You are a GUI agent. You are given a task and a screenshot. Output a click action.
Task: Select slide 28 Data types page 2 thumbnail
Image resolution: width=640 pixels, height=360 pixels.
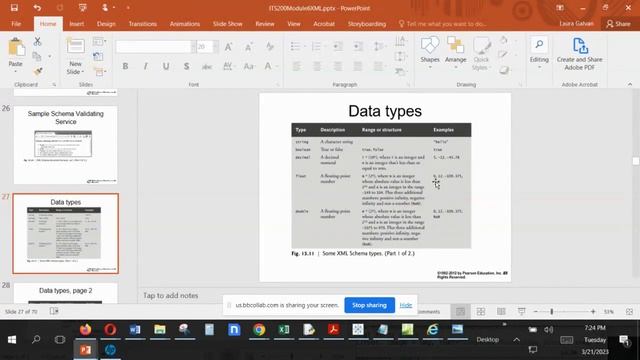(65, 293)
